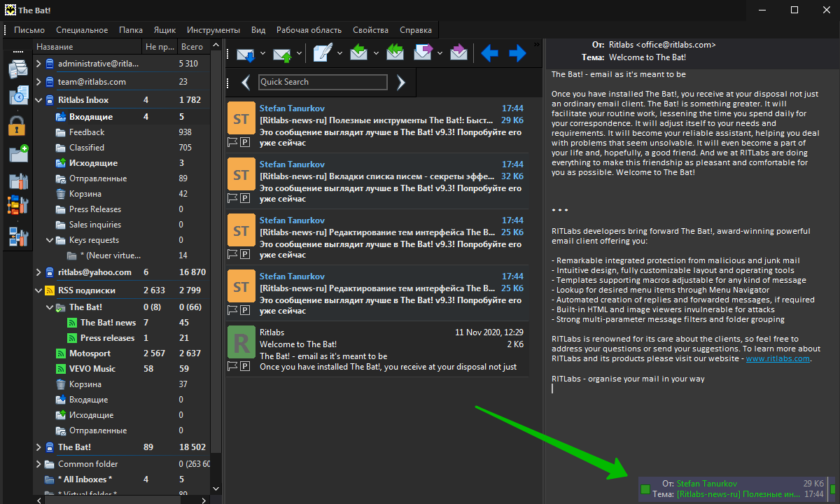The width and height of the screenshot is (840, 504).
Task: Open folder properties tools icon in sidebar
Action: (x=18, y=181)
